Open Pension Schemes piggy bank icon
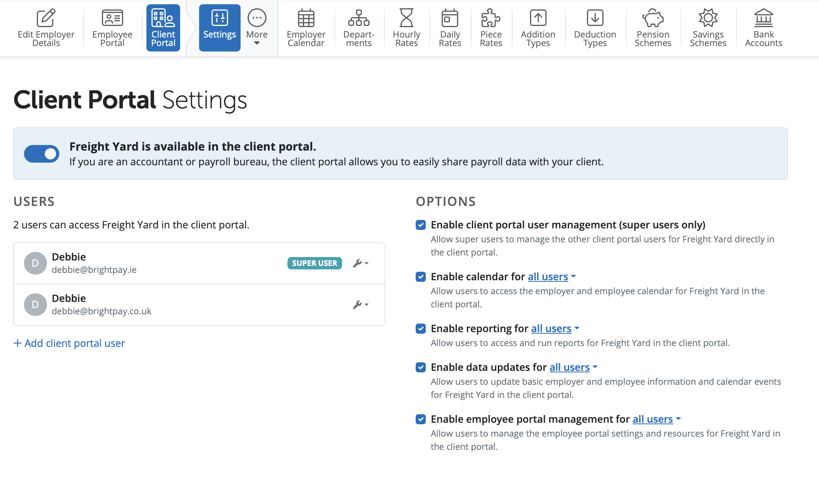 pyautogui.click(x=652, y=18)
